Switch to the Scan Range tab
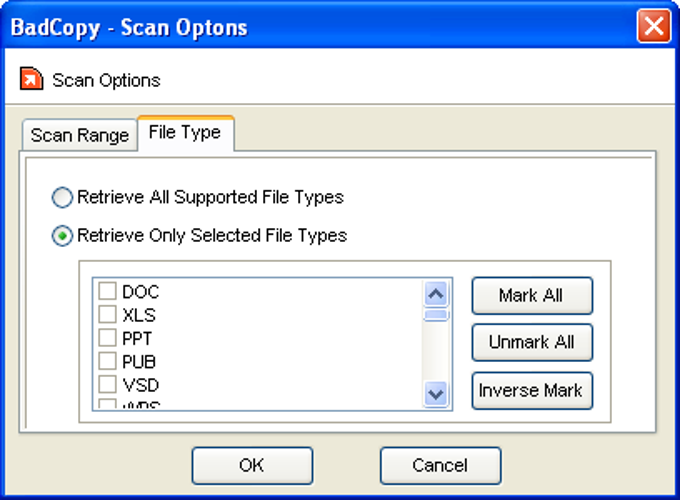The image size is (680, 500). point(80,135)
